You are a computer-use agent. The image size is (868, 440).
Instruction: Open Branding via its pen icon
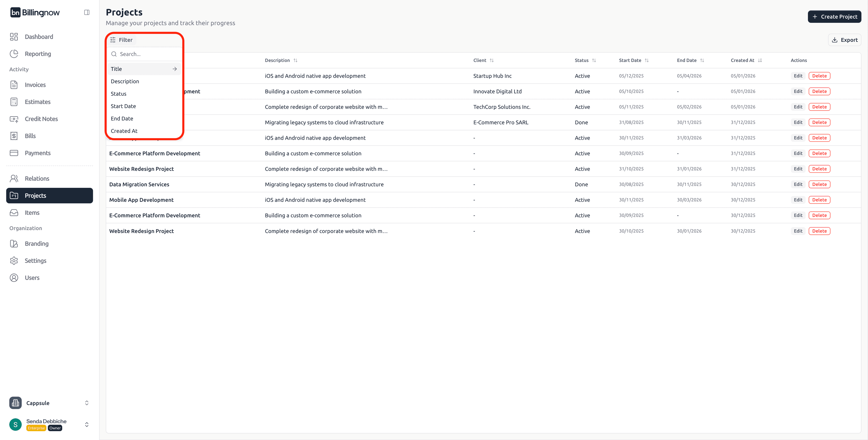(14, 243)
